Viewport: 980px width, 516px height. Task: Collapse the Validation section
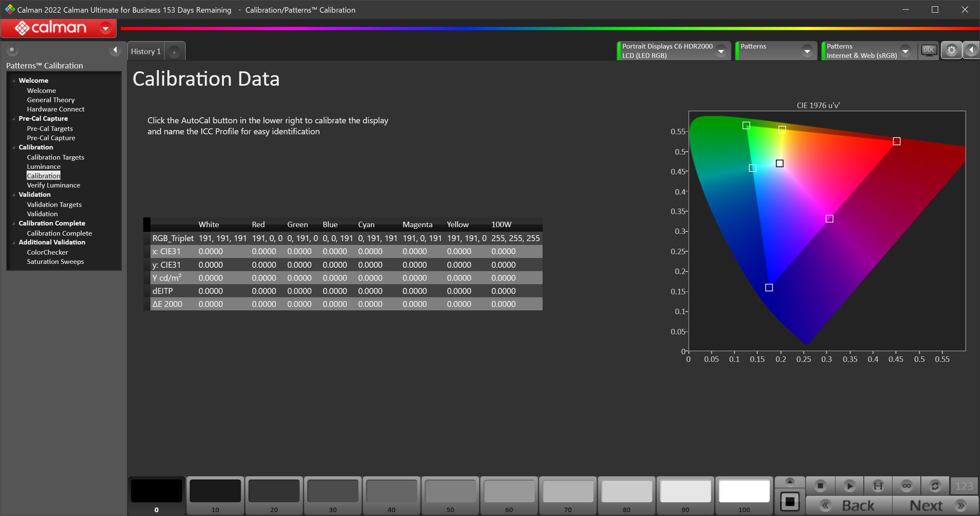pos(14,195)
